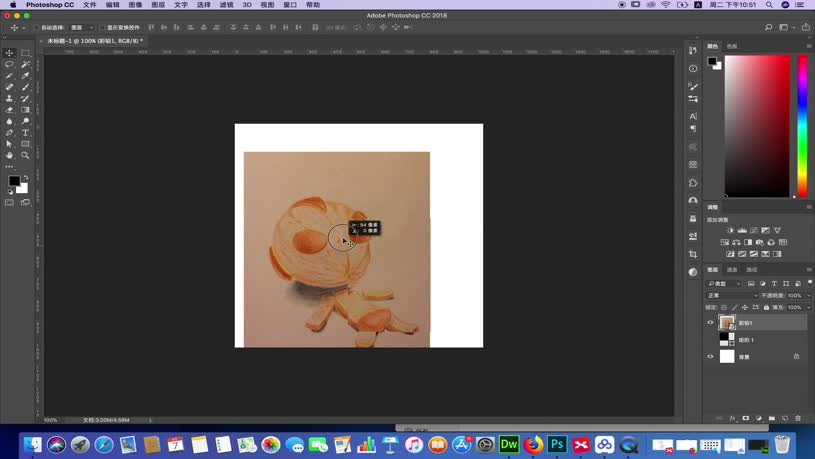This screenshot has height=459, width=815.
Task: Open the Crop icon in collapsed panel dock
Action: click(693, 254)
